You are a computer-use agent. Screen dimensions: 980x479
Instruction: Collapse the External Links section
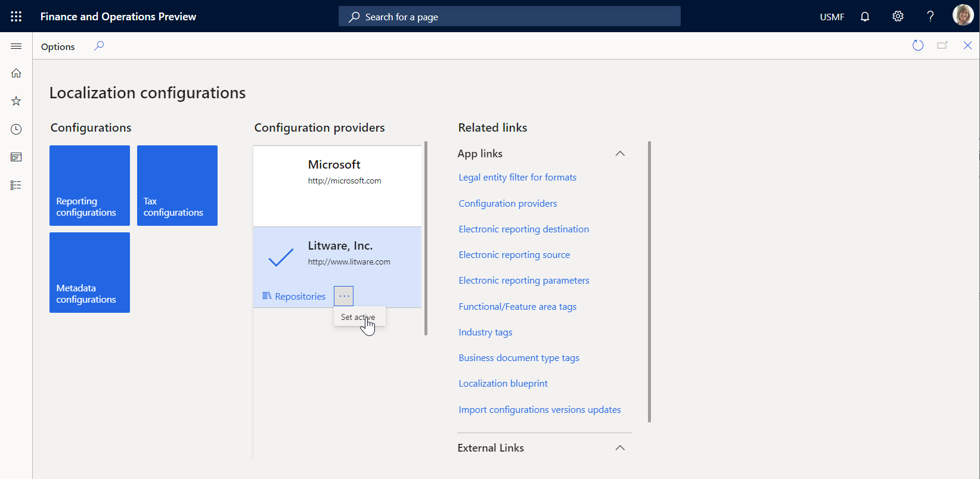(x=620, y=448)
